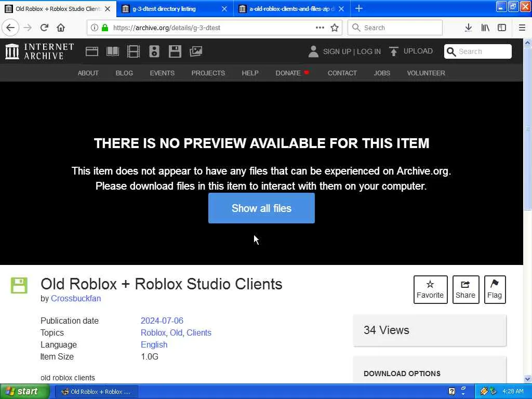Open the Firefox hamburger menu
The height and width of the screenshot is (399, 532).
[x=522, y=28]
